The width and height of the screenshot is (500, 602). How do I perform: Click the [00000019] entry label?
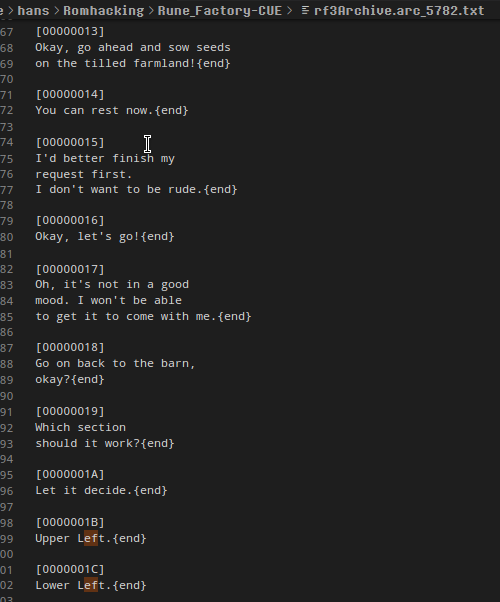pyautogui.click(x=70, y=412)
